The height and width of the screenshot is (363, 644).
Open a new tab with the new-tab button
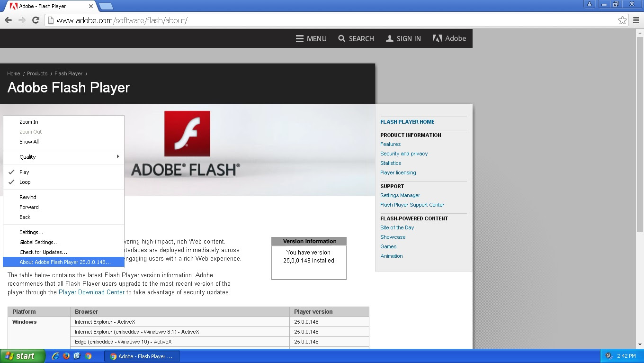click(x=106, y=6)
